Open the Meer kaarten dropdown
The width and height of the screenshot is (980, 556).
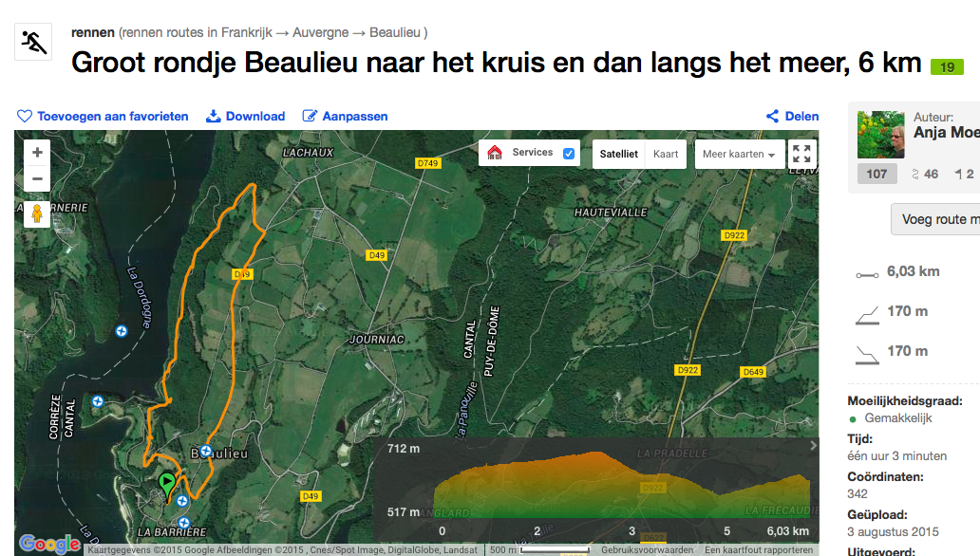click(x=739, y=154)
